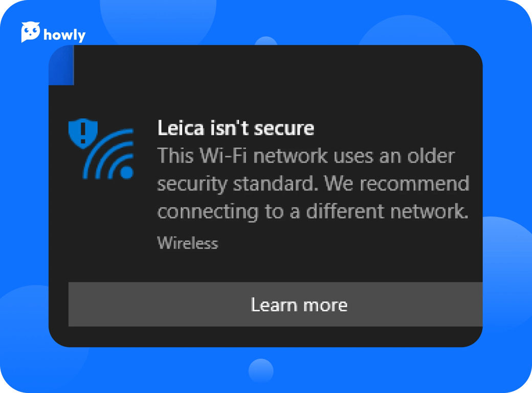532x393 pixels.
Task: Click the shield warning badge icon
Action: pyautogui.click(x=83, y=133)
